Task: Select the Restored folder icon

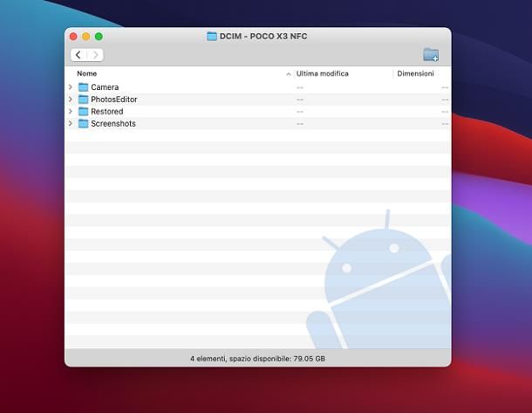Action: 83,112
